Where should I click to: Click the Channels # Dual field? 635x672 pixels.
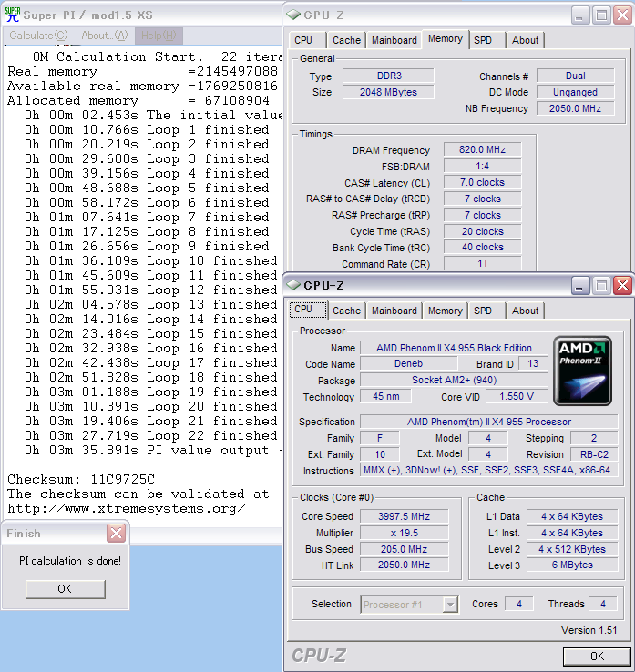576,76
